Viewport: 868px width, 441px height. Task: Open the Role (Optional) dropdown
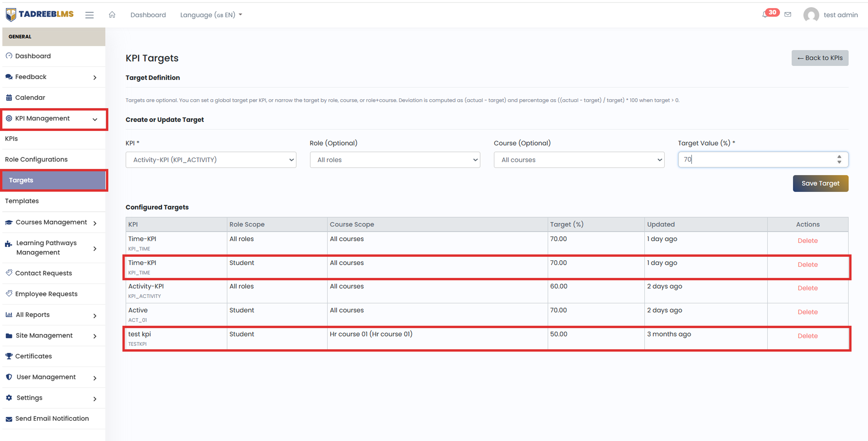pyautogui.click(x=395, y=160)
